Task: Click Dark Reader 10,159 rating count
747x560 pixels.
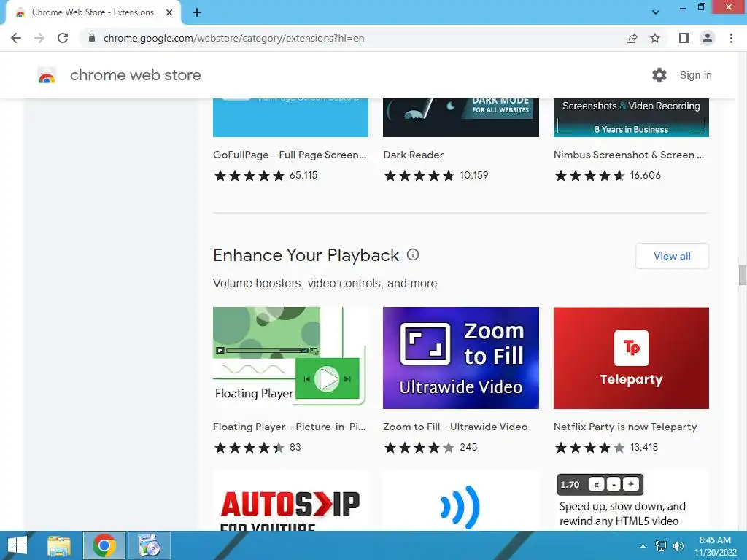Action: [474, 175]
